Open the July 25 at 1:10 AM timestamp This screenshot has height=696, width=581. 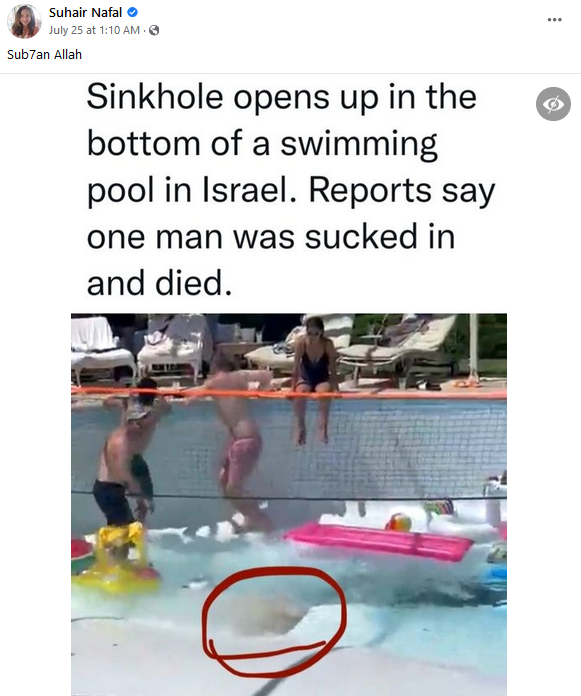pos(94,30)
